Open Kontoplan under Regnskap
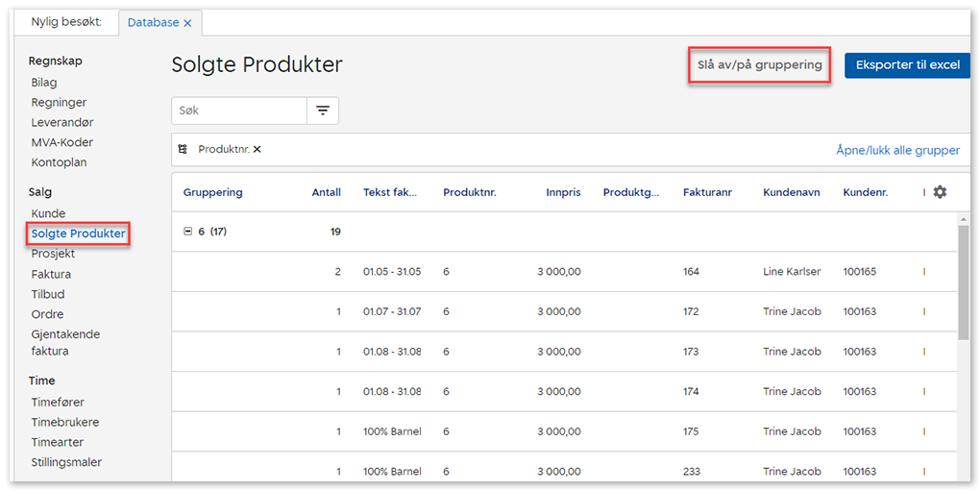 click(x=59, y=162)
